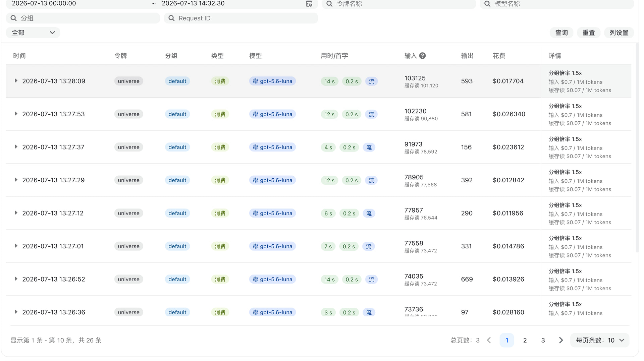Expand the 2026-07-13 13:28:09 log row
The image size is (644, 361).
16,81
